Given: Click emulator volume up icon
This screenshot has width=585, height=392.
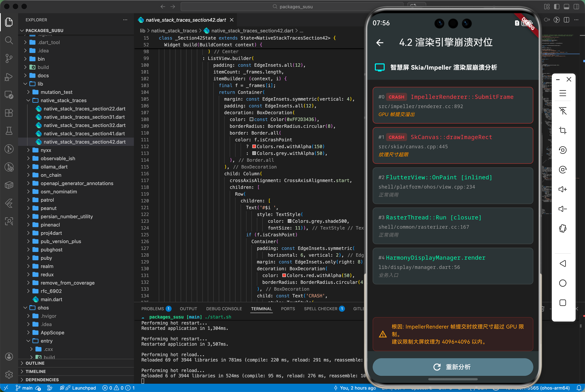Looking at the screenshot, I should coord(563,189).
